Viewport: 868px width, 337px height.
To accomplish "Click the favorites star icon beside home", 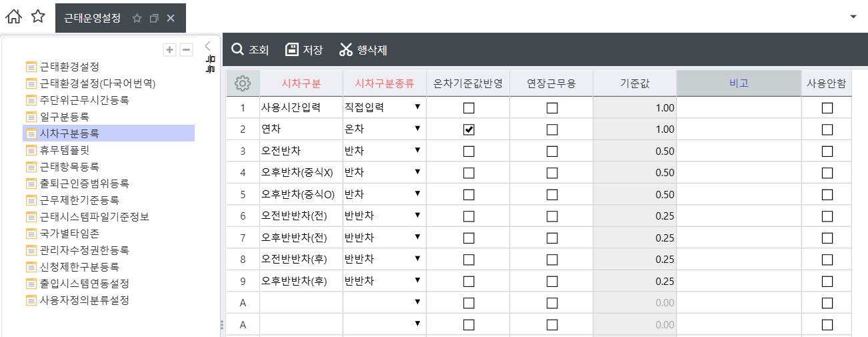I will point(38,17).
